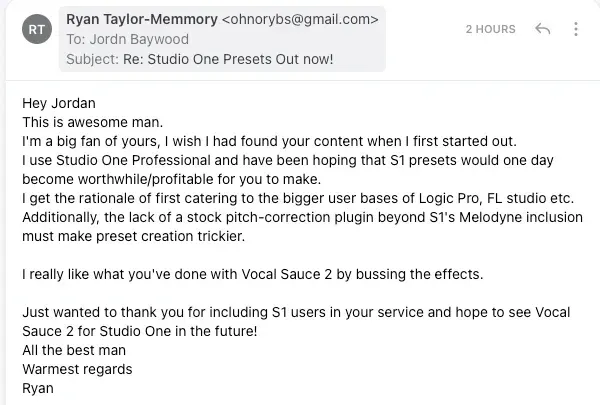Click the "Hey Jordan" greeting line
Image resolution: width=600 pixels, height=405 pixels.
point(59,103)
